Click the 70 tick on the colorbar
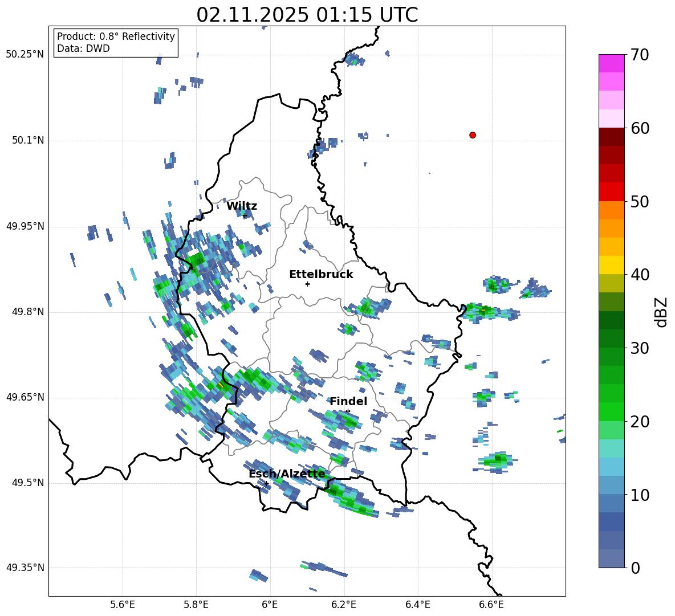The height and width of the screenshot is (616, 675). click(640, 55)
